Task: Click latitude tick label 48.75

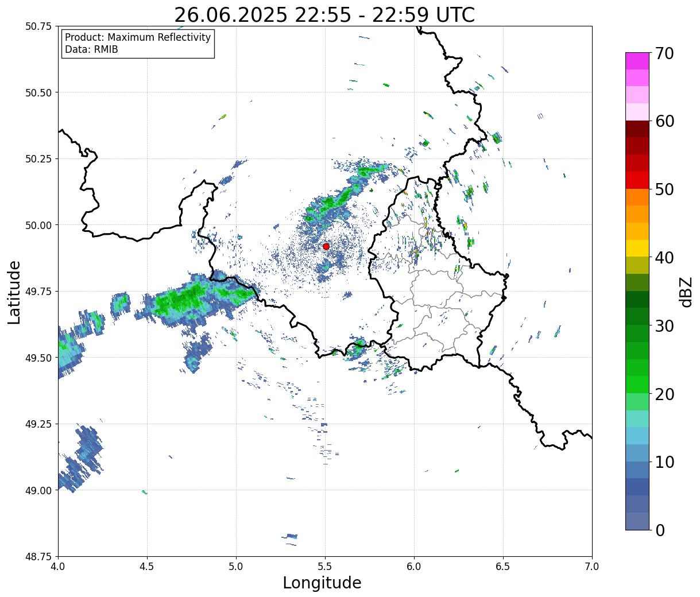Action: pos(38,557)
